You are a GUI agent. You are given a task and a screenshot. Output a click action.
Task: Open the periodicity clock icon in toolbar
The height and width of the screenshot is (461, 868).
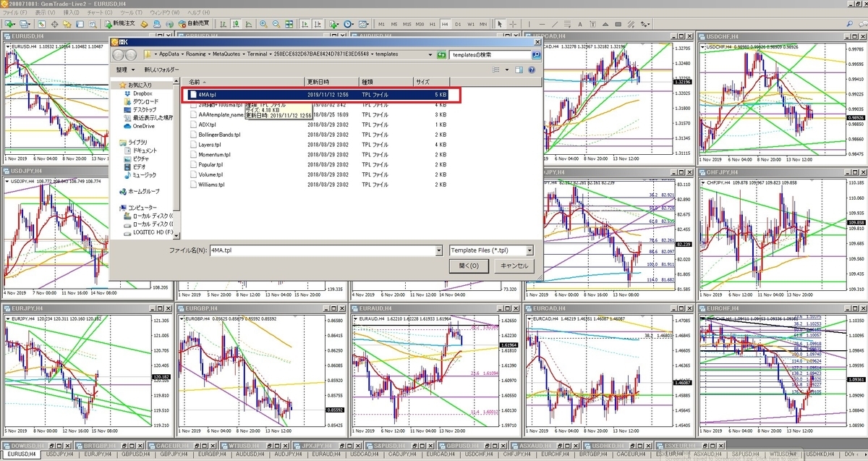[x=349, y=24]
